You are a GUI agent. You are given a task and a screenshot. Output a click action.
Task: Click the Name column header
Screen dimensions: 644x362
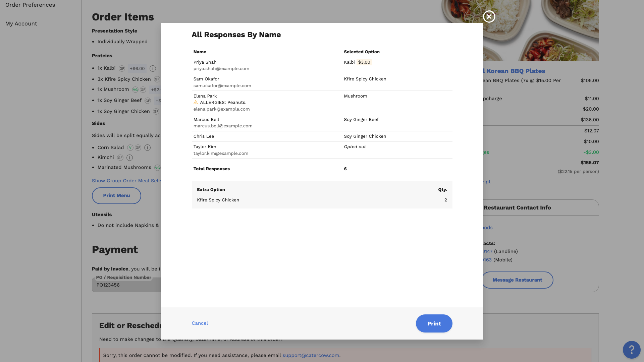200,52
